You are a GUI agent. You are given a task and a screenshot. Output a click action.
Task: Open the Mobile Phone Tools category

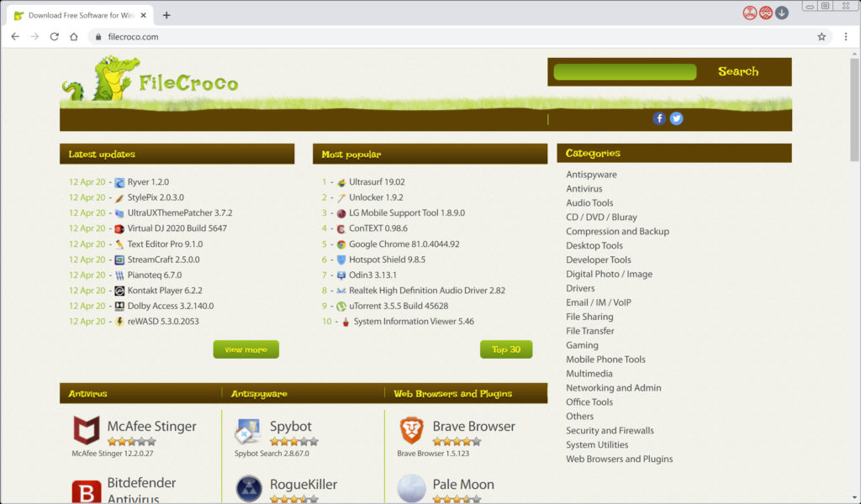605,360
